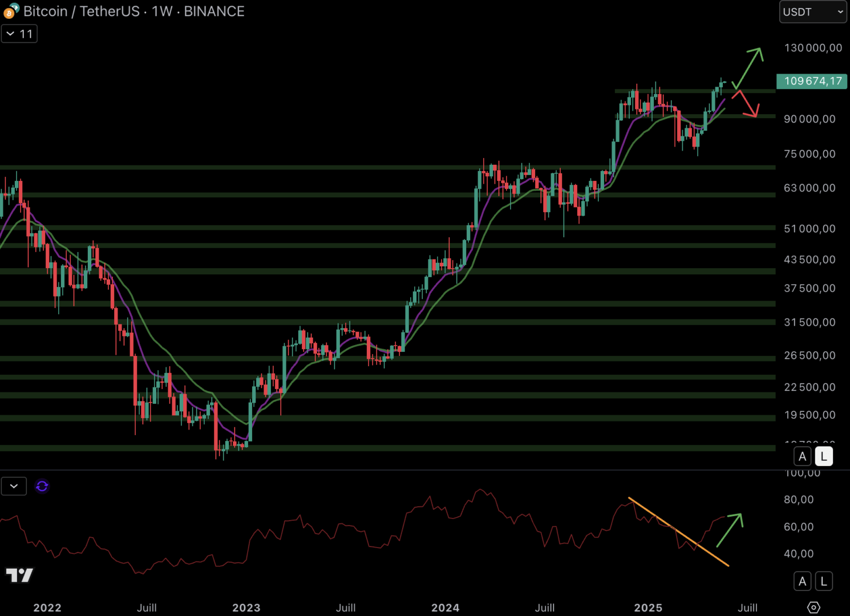Select the orange RSI trendline
The height and width of the screenshot is (616, 850).
click(679, 532)
